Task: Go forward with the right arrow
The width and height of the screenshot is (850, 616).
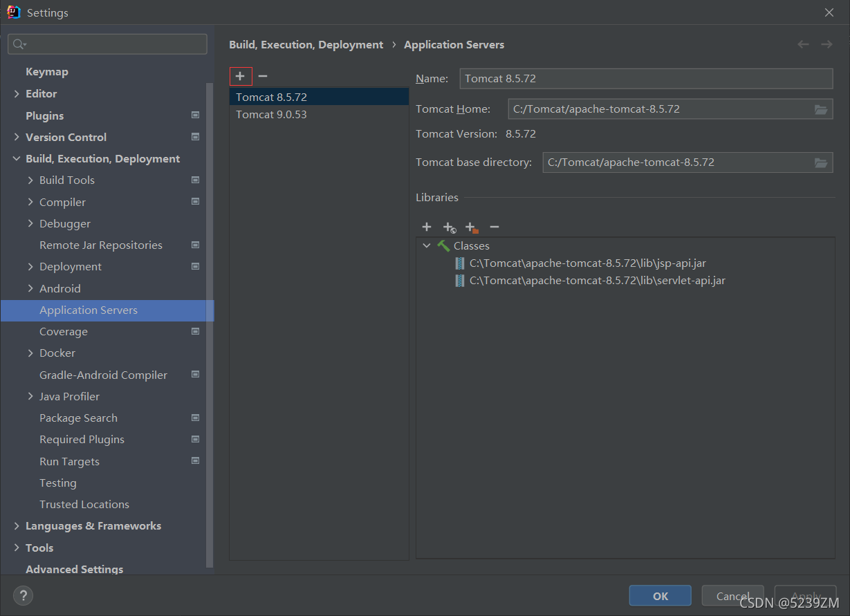Action: (x=826, y=44)
